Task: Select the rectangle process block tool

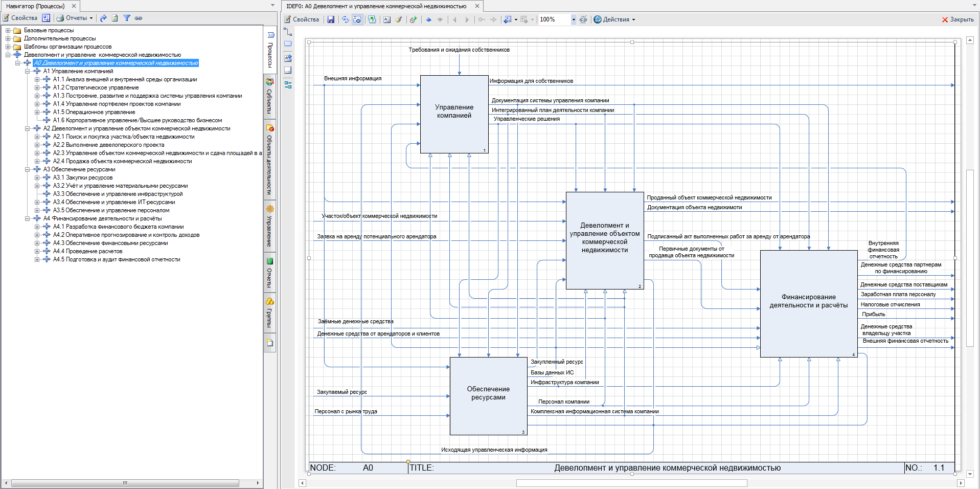Action: point(288,44)
